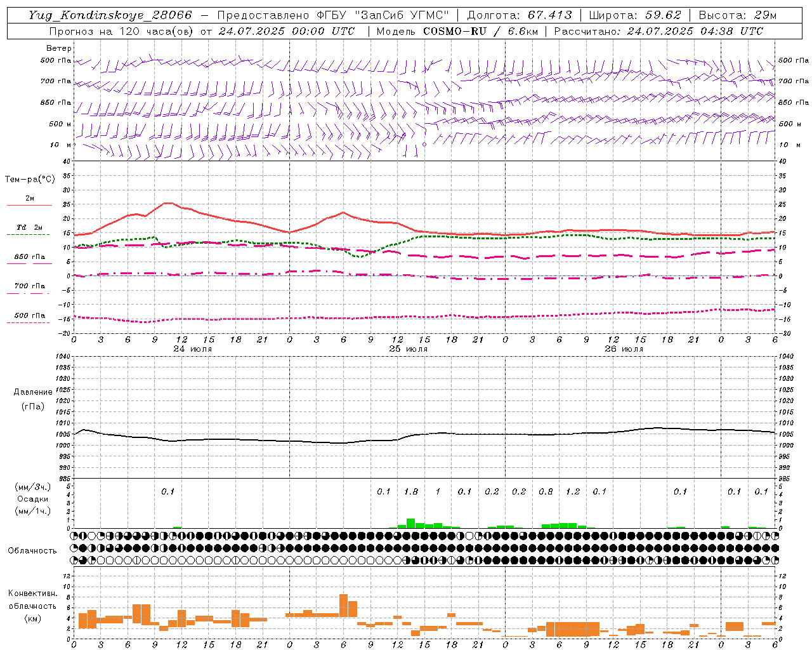Click the station title Yug_Kondinskoye_28066
812x650 pixels.
pos(110,15)
